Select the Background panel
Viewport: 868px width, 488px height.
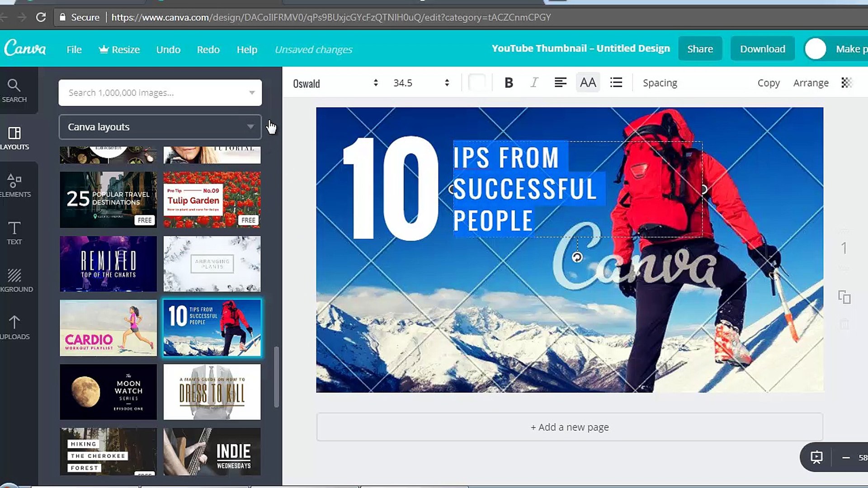click(x=15, y=280)
